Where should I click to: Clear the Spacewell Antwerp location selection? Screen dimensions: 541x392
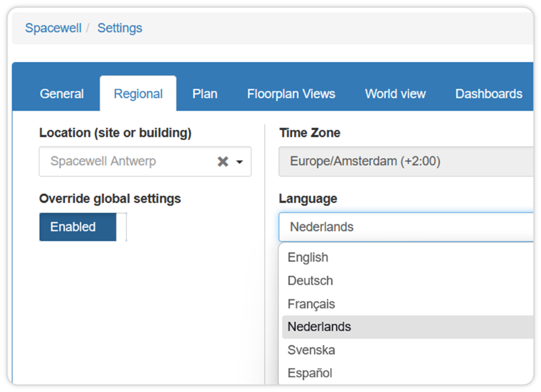pyautogui.click(x=223, y=161)
